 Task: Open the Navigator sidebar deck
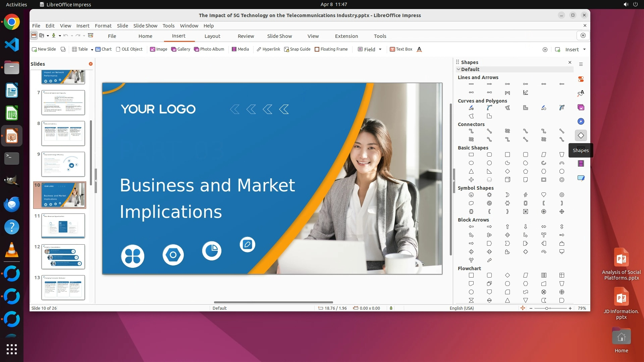(581, 121)
